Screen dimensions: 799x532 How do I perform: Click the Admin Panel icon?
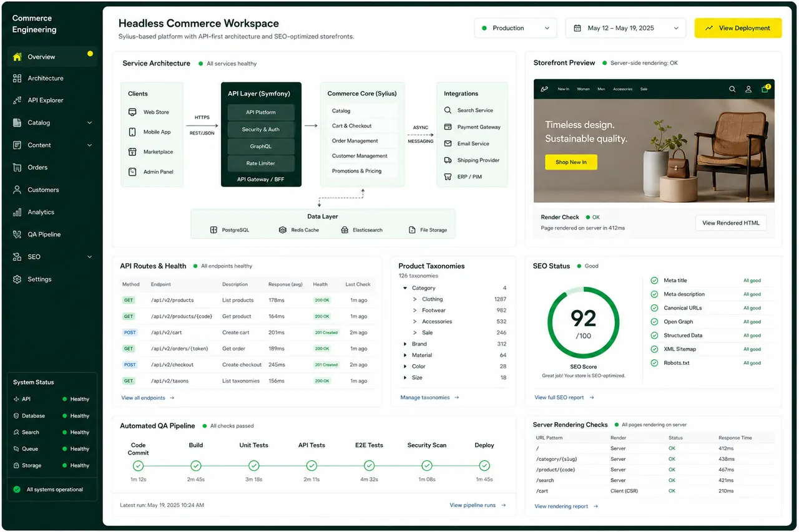[x=132, y=172]
